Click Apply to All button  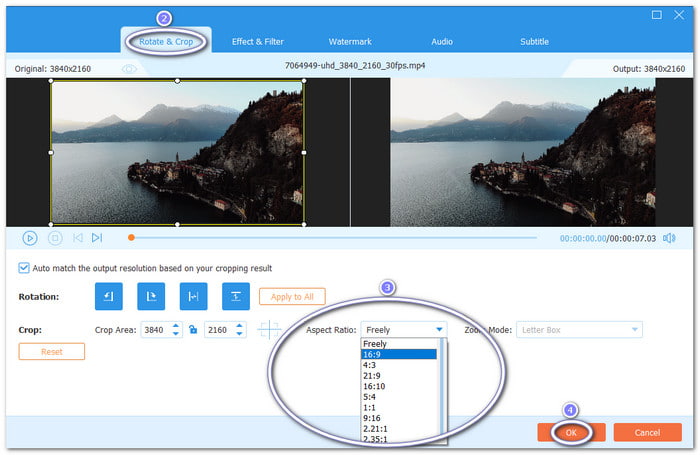coord(292,296)
